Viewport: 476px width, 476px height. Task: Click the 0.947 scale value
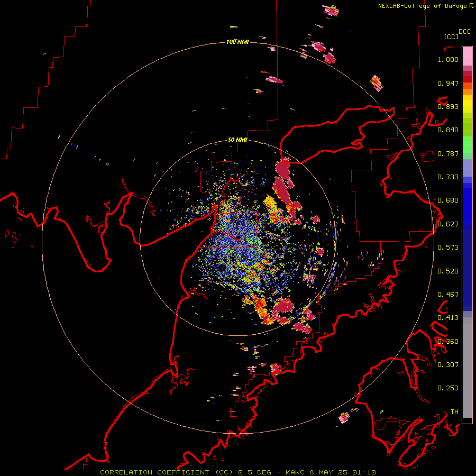(x=448, y=83)
